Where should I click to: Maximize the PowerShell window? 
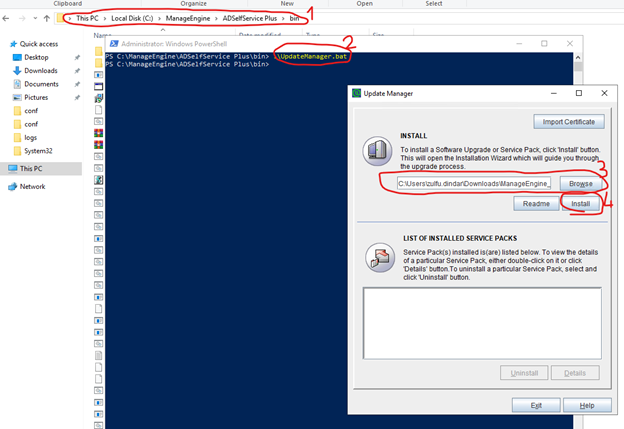tap(544, 44)
